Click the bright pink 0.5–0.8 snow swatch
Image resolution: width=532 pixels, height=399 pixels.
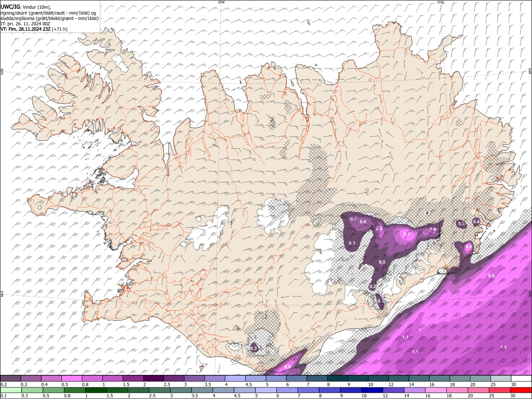tap(72, 379)
